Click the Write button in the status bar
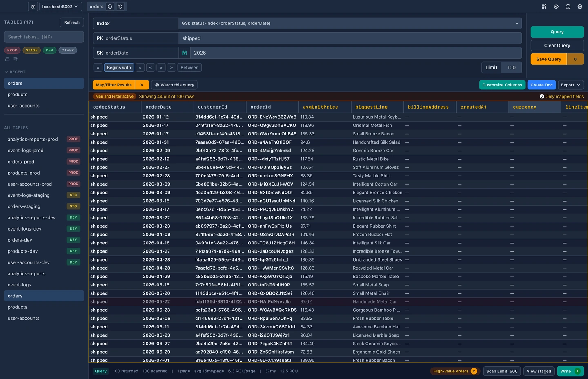Viewport: 588px width, 379px height. click(570, 371)
